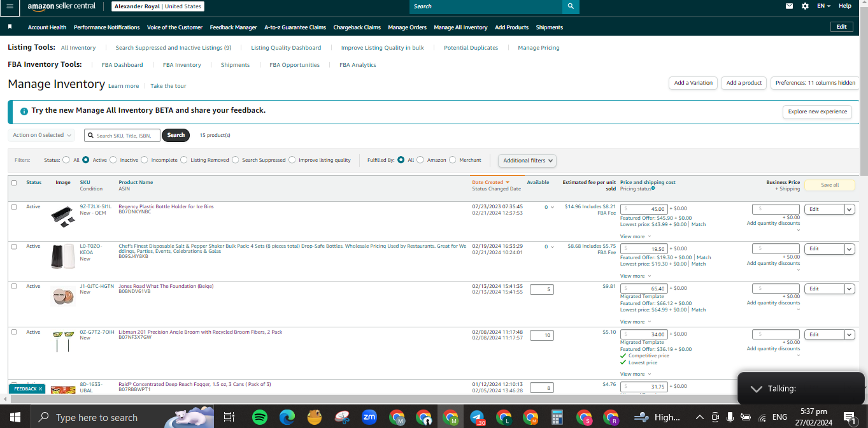The width and height of the screenshot is (868, 428).
Task: Click Explore new experience button
Action: point(817,111)
